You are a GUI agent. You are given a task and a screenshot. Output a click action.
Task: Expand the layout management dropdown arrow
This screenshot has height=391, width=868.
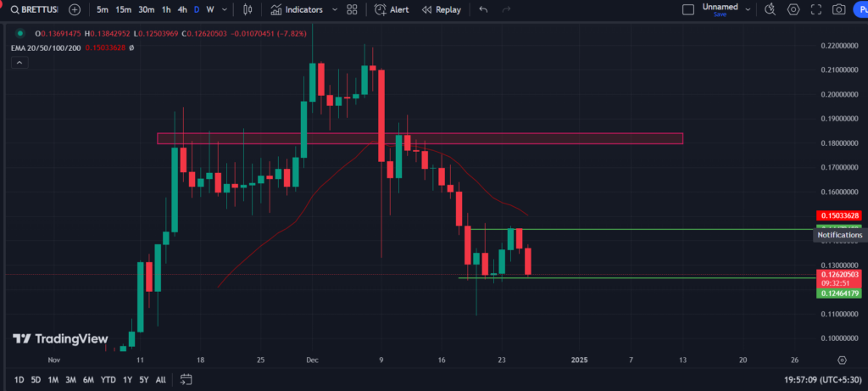coord(748,9)
